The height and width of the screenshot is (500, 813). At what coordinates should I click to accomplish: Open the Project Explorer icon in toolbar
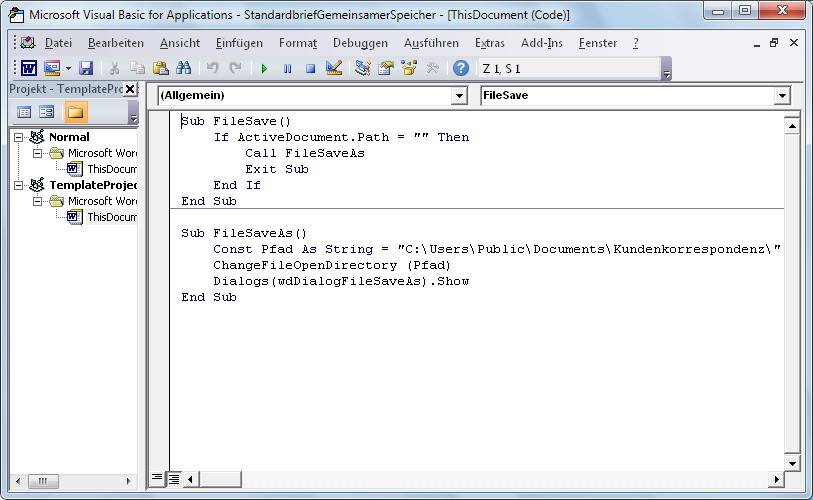point(362,68)
